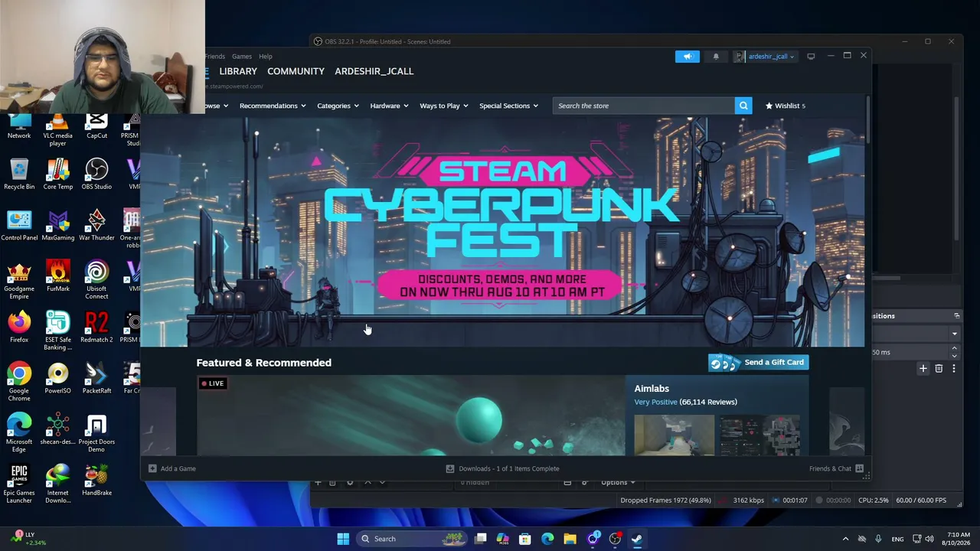
Task: Select the FurMark desktop icon
Action: coord(57,277)
